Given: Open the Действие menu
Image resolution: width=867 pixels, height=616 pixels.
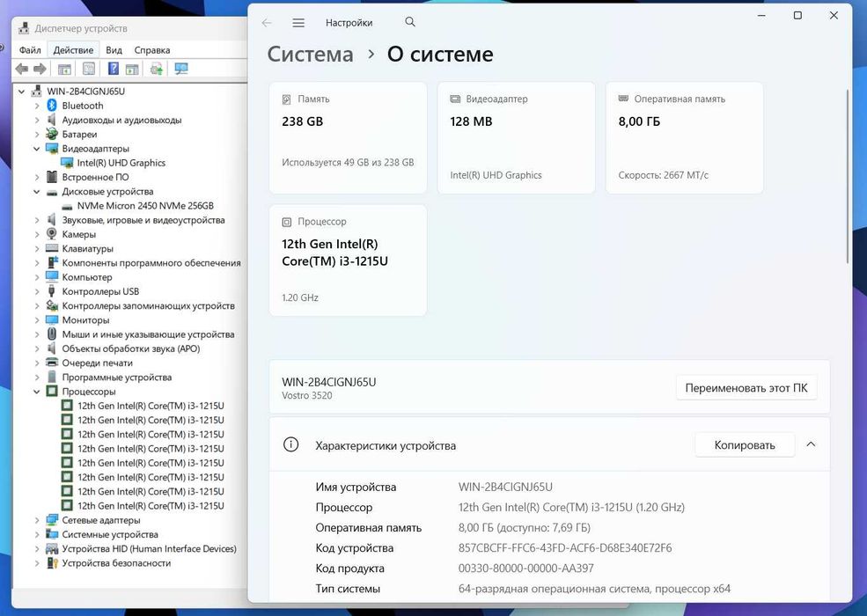Looking at the screenshot, I should (x=73, y=50).
